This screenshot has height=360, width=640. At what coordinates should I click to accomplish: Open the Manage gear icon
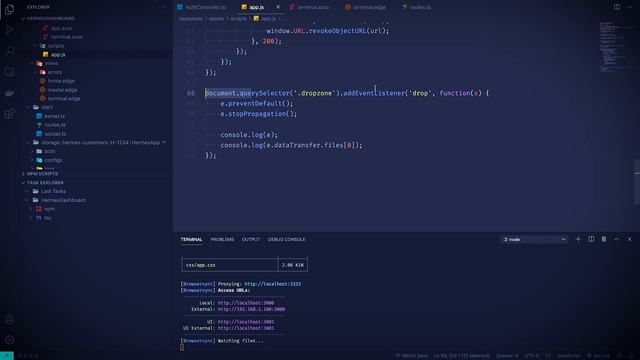(9, 340)
